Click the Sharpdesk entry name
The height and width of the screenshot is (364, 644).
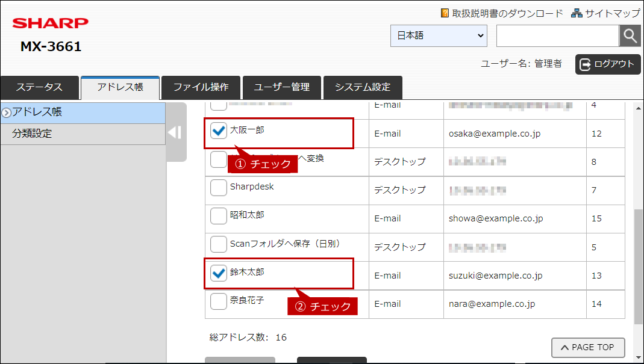click(x=252, y=187)
